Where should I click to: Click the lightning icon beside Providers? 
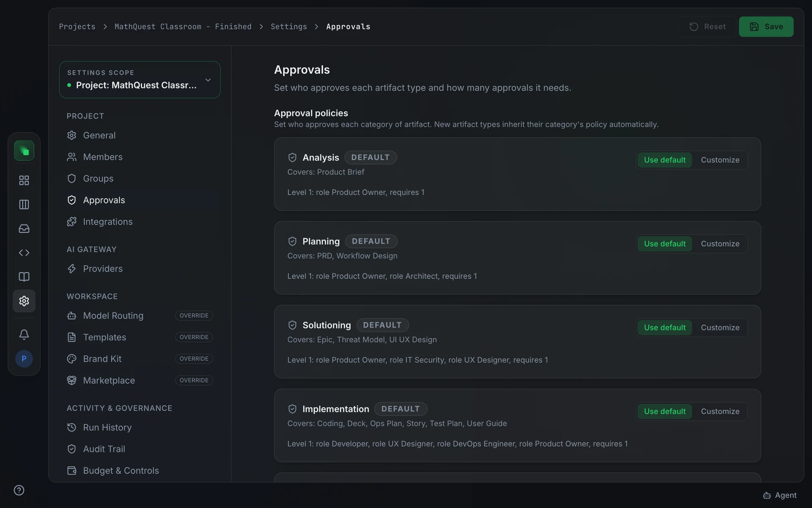pos(72,268)
